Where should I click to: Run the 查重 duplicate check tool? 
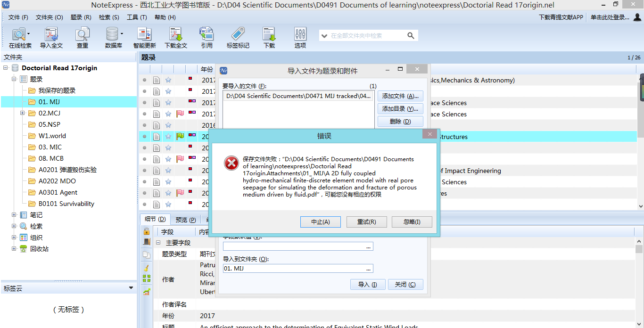point(83,38)
